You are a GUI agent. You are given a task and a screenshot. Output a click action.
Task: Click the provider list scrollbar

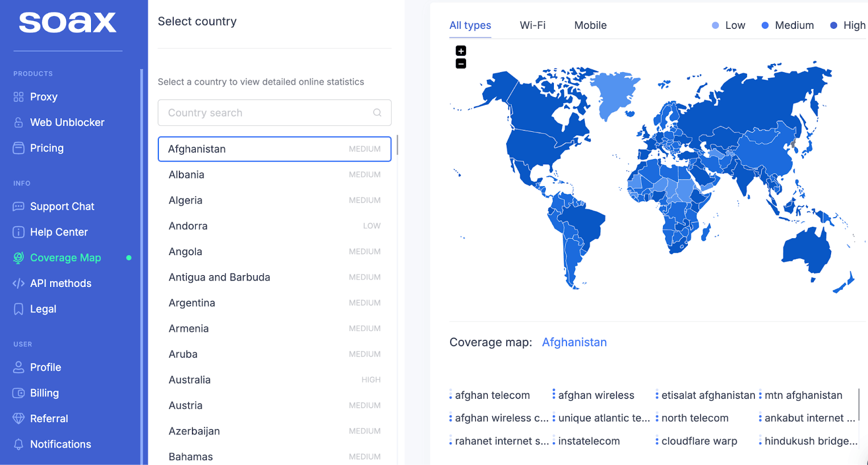tap(859, 404)
